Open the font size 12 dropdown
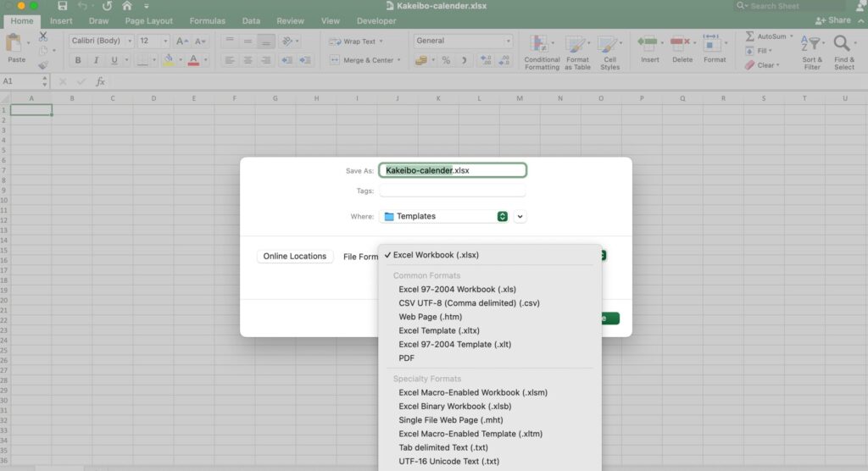This screenshot has width=868, height=471. pos(165,41)
